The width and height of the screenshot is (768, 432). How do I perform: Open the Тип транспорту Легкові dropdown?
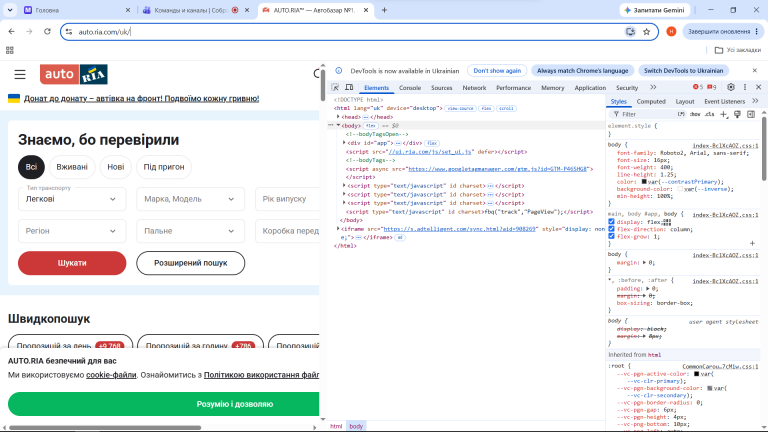pyautogui.click(x=72, y=199)
